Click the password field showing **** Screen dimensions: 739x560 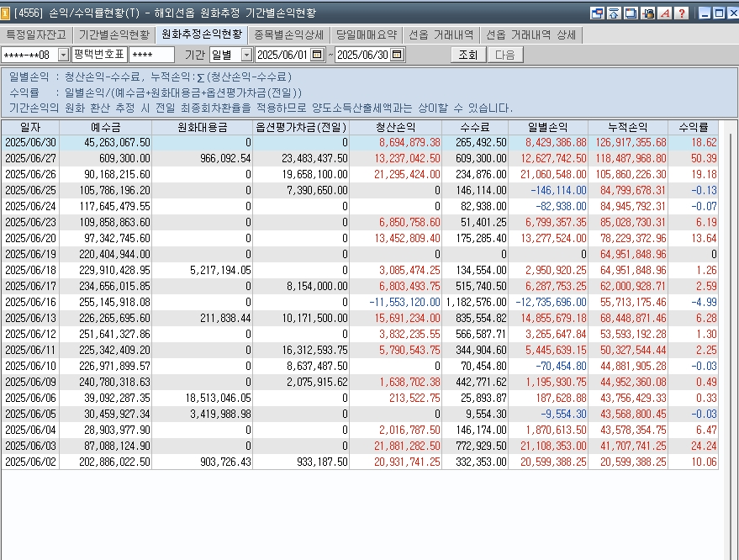[152, 55]
